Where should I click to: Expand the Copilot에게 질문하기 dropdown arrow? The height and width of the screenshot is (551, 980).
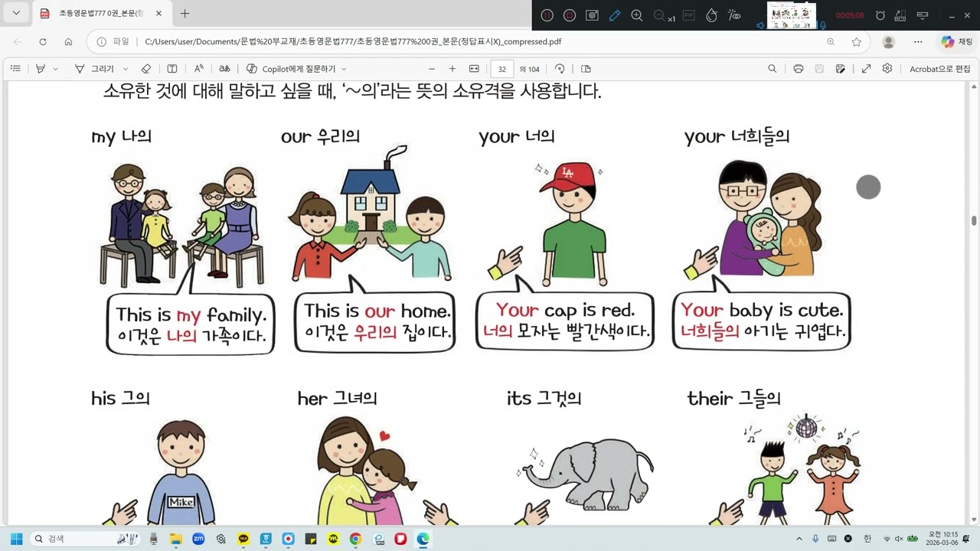344,69
